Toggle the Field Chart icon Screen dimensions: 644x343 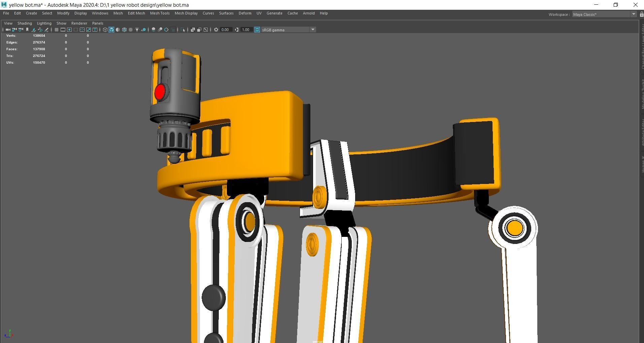click(x=82, y=30)
